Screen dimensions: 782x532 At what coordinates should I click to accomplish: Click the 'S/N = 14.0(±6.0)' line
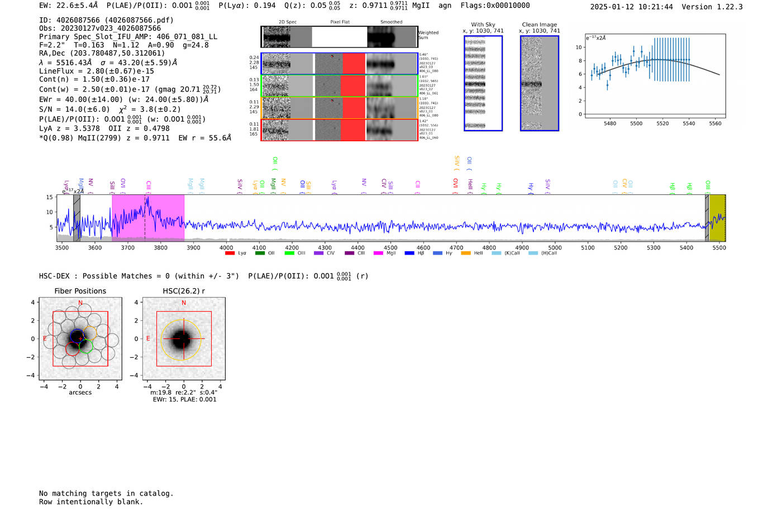click(110, 109)
